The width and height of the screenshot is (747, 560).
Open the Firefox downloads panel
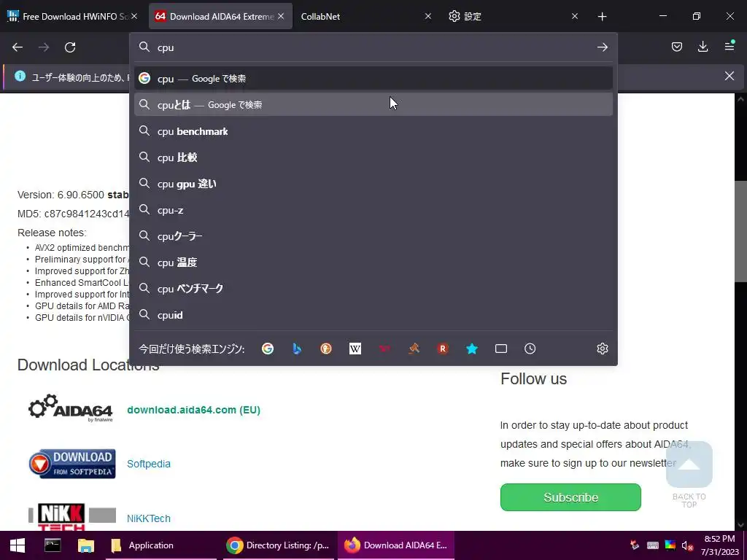703,47
